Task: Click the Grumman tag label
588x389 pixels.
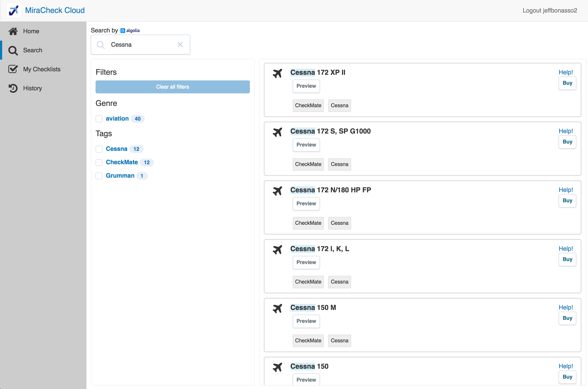Action: coord(120,176)
